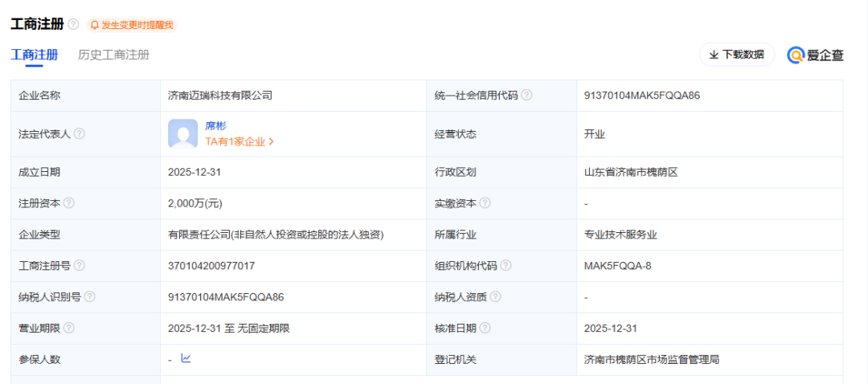Click help icon beside 核准日期
This screenshot has width=868, height=384.
coord(485,328)
